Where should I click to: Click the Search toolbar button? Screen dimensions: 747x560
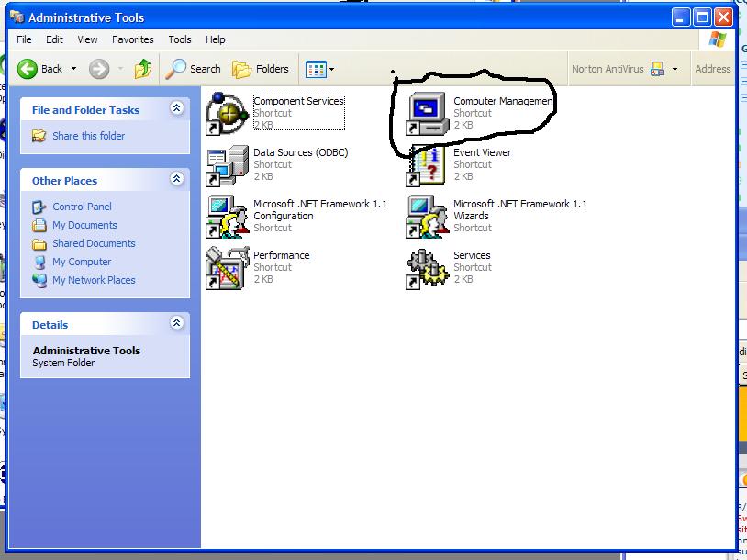point(194,69)
